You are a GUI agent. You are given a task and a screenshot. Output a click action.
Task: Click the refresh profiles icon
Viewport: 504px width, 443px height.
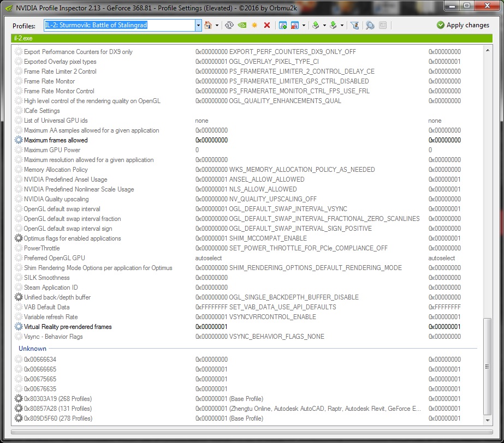point(229,25)
